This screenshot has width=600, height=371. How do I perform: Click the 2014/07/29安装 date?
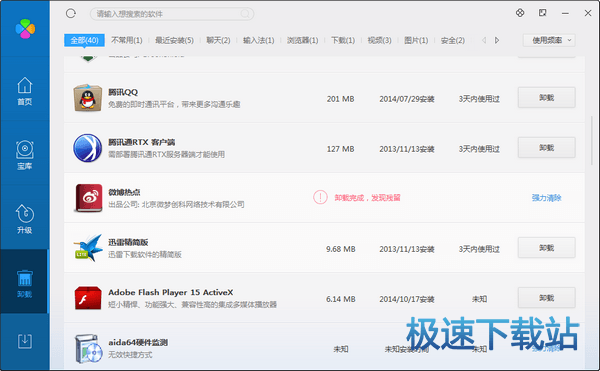pos(407,99)
